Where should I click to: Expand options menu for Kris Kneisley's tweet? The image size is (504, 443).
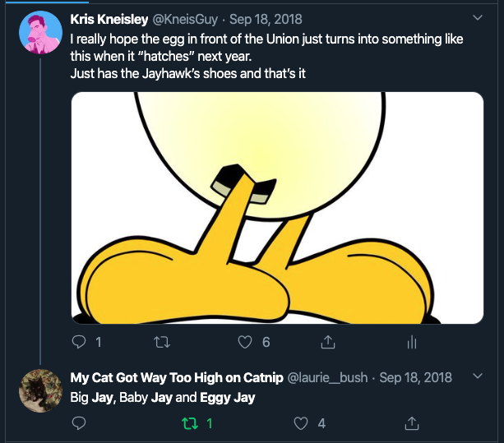coord(479,16)
